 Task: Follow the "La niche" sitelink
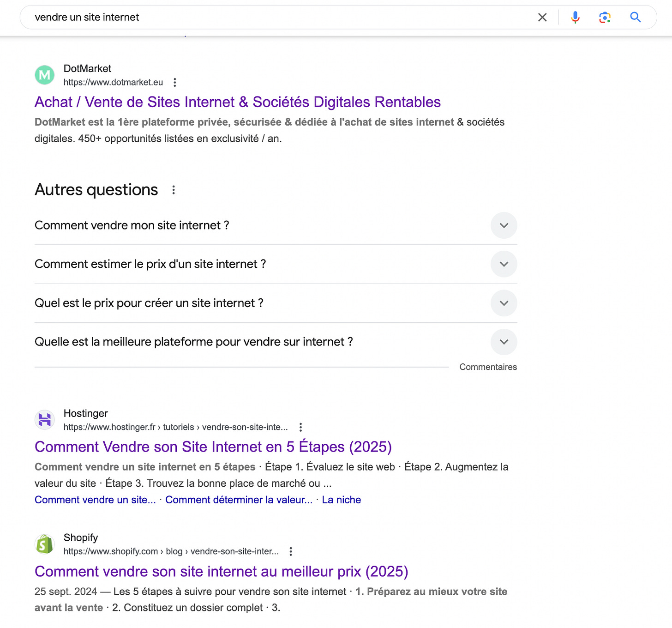(342, 500)
